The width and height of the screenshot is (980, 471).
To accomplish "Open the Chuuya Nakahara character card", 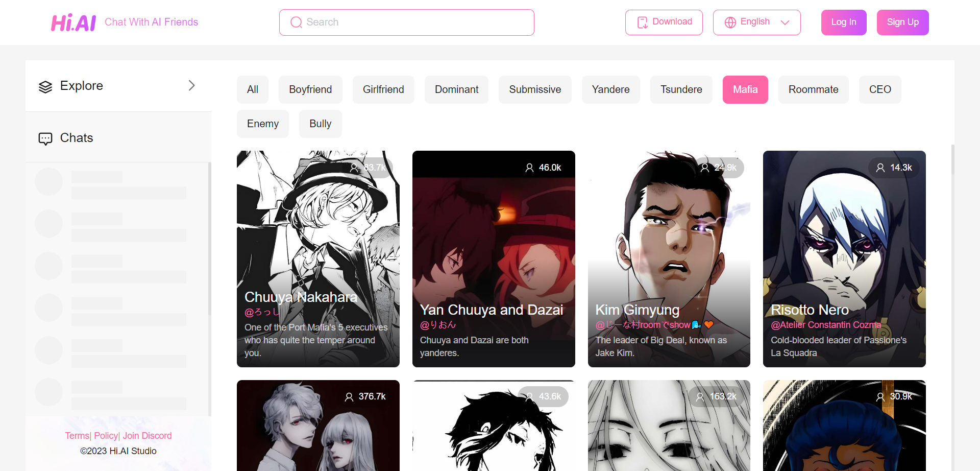I will 318,259.
